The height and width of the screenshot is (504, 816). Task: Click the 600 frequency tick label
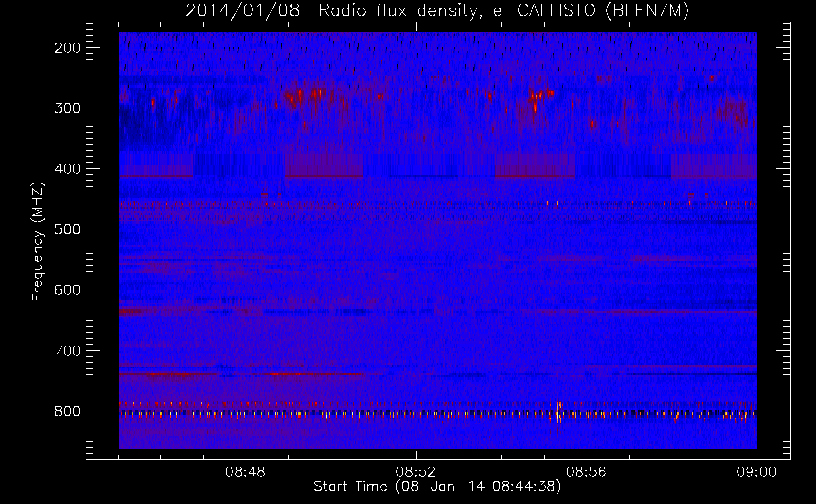pyautogui.click(x=68, y=290)
